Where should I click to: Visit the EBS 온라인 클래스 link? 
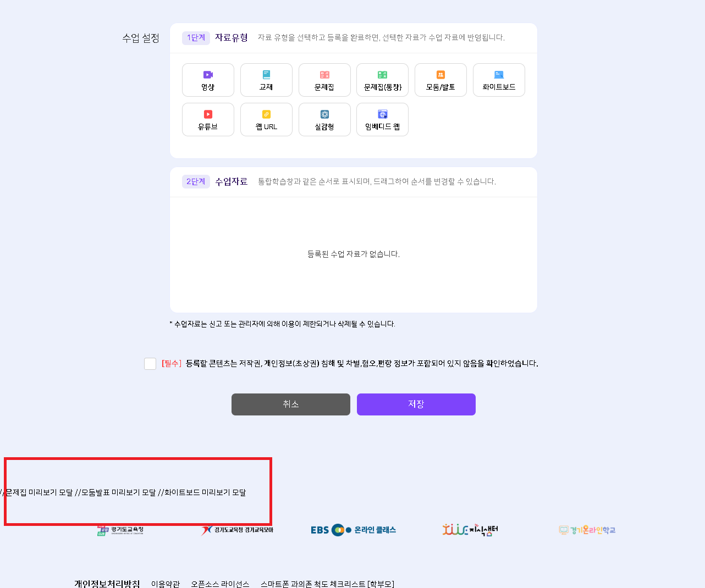pyautogui.click(x=353, y=530)
